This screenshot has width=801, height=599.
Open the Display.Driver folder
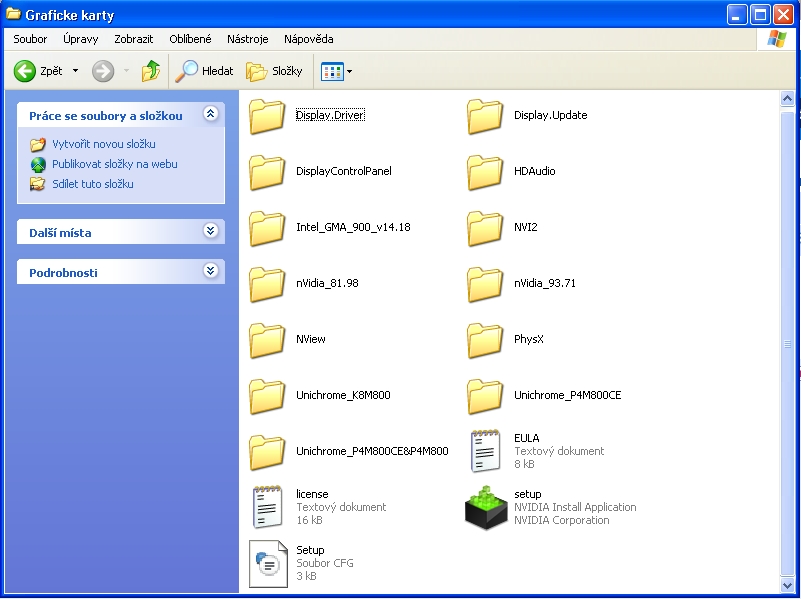pos(267,116)
